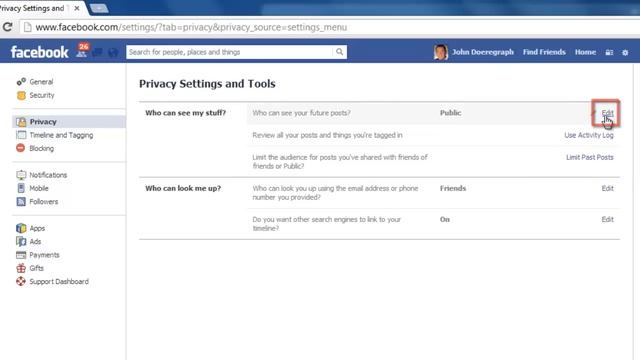Image resolution: width=640 pixels, height=360 pixels.
Task: Go to Blocking settings
Action: [42, 148]
